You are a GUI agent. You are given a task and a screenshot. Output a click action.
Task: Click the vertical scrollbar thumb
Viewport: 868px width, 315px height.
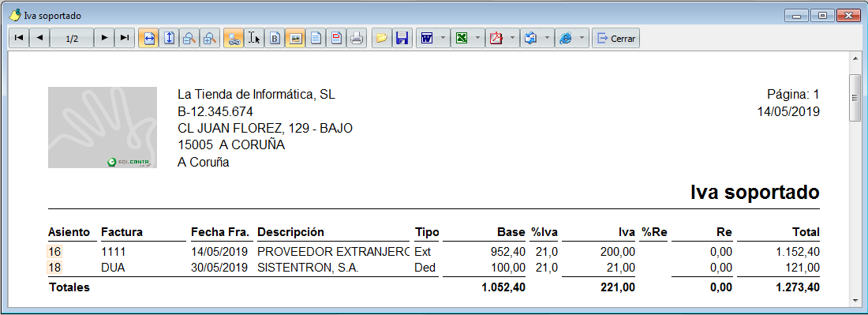tap(855, 97)
